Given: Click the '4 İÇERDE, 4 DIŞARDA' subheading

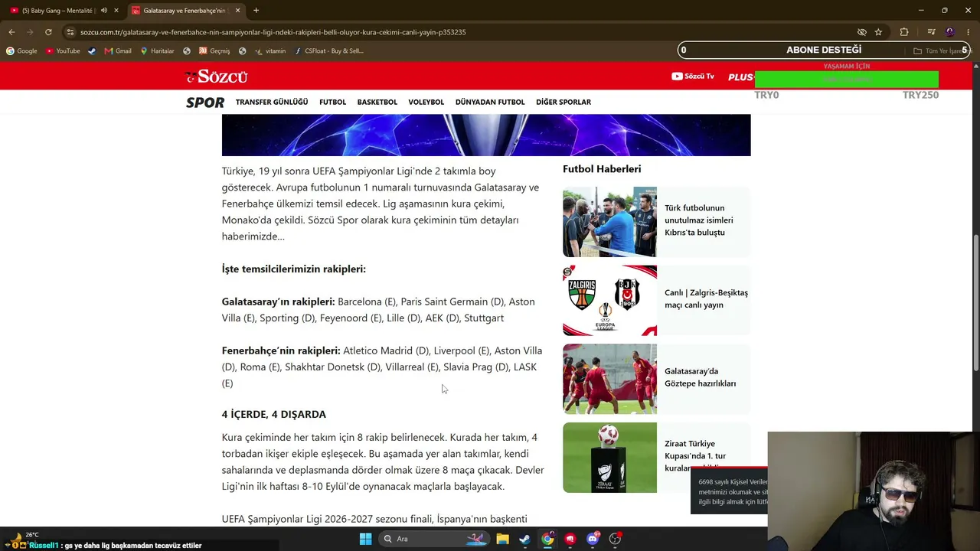Looking at the screenshot, I should 274,414.
